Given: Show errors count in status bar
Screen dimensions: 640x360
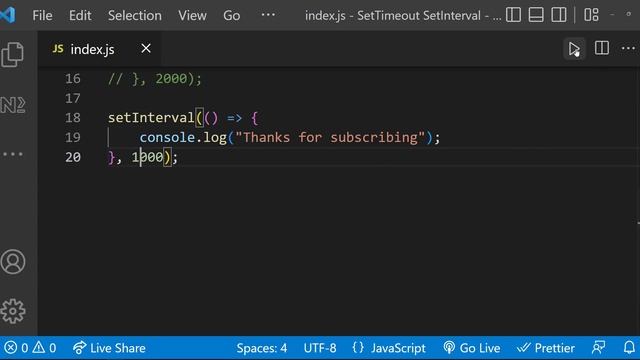Looking at the screenshot, I should click(x=16, y=348).
